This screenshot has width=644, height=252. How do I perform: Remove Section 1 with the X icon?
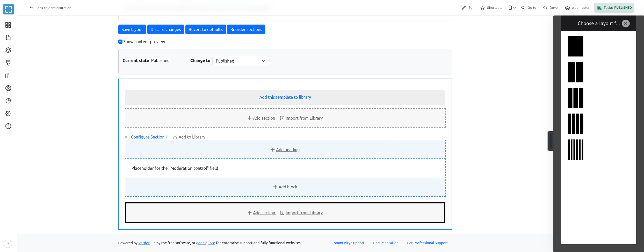(126, 137)
